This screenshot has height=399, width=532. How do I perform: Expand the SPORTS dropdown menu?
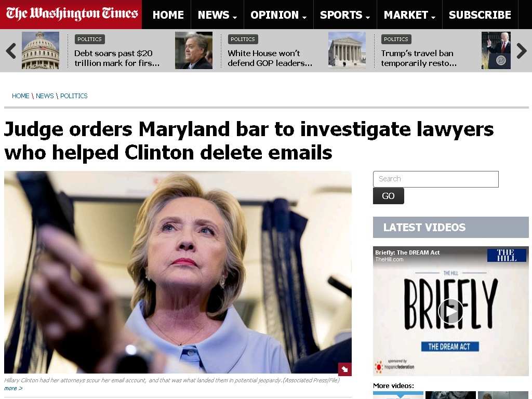tap(345, 15)
